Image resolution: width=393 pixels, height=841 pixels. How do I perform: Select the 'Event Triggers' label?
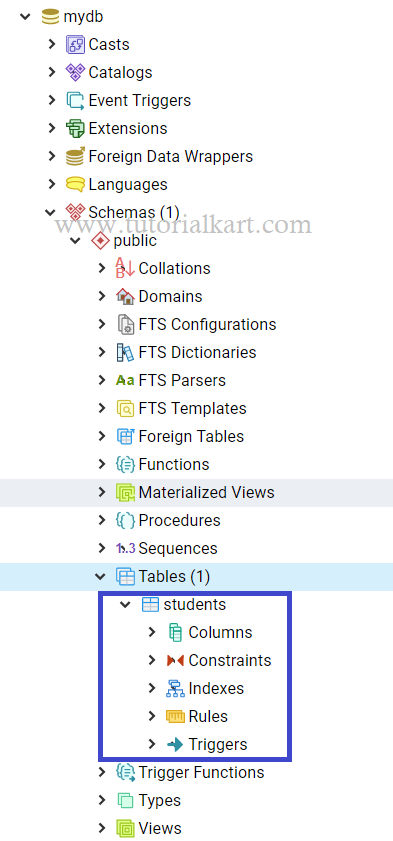139,100
